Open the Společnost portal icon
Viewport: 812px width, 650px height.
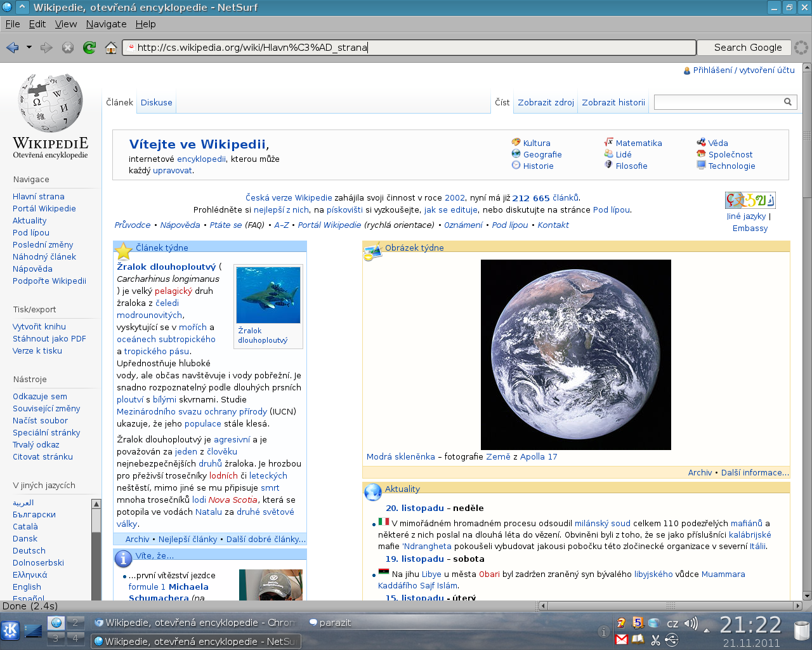(x=702, y=154)
